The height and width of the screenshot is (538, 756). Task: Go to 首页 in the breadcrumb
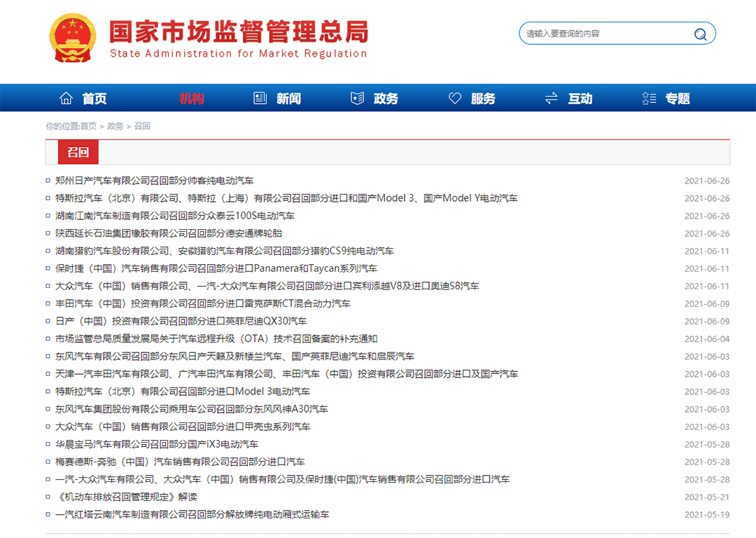(88, 126)
